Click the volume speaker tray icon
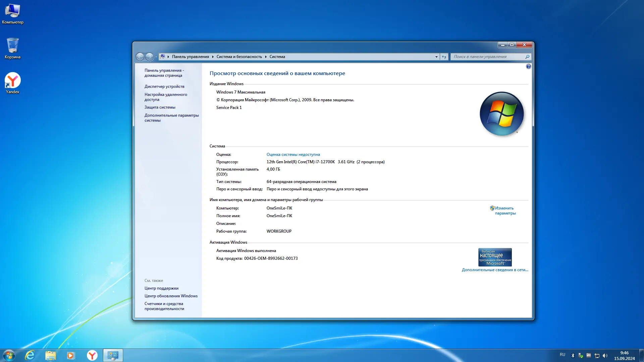This screenshot has width=644, height=362. 605,356
